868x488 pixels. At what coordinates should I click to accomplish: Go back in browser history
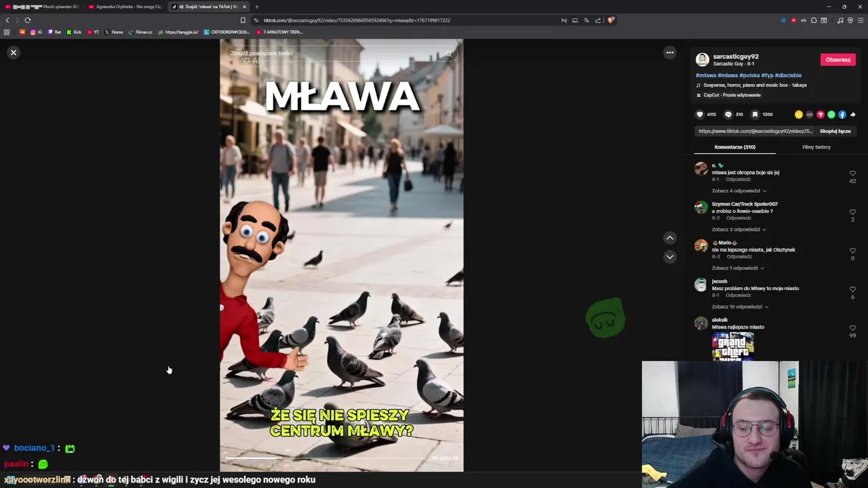point(7,20)
